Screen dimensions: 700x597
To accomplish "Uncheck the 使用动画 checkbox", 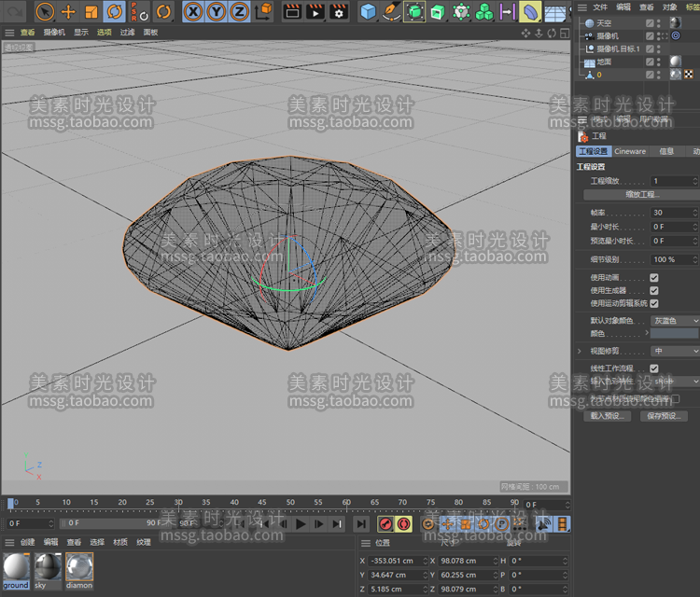I will coord(653,278).
